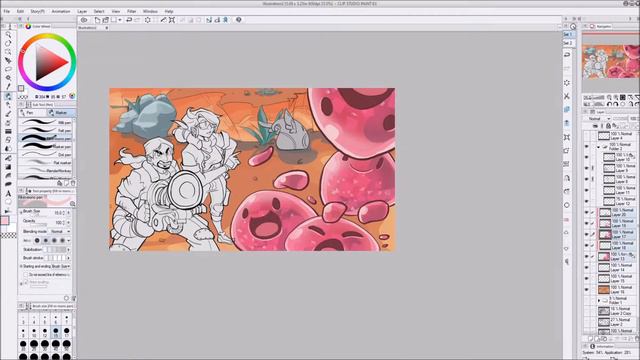Screen dimensions: 640x360
Task: Open the Animation menu
Action: (61, 11)
